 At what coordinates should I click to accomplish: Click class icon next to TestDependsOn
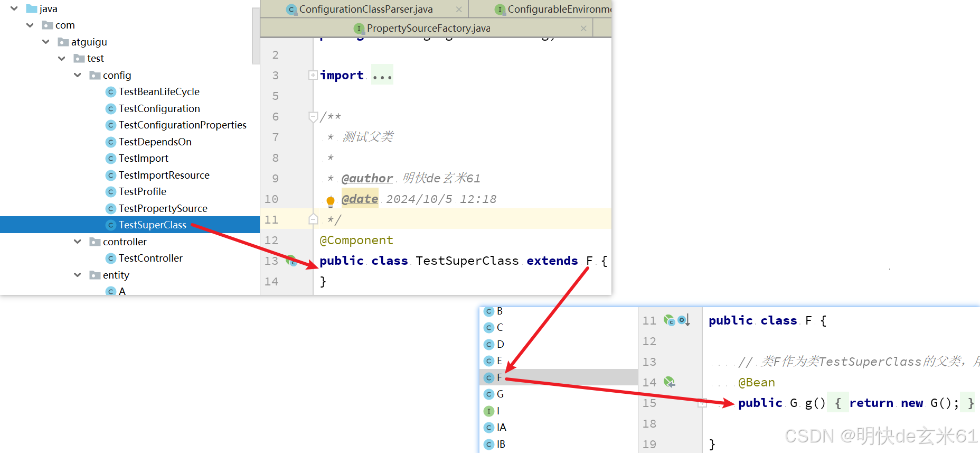pos(111,142)
